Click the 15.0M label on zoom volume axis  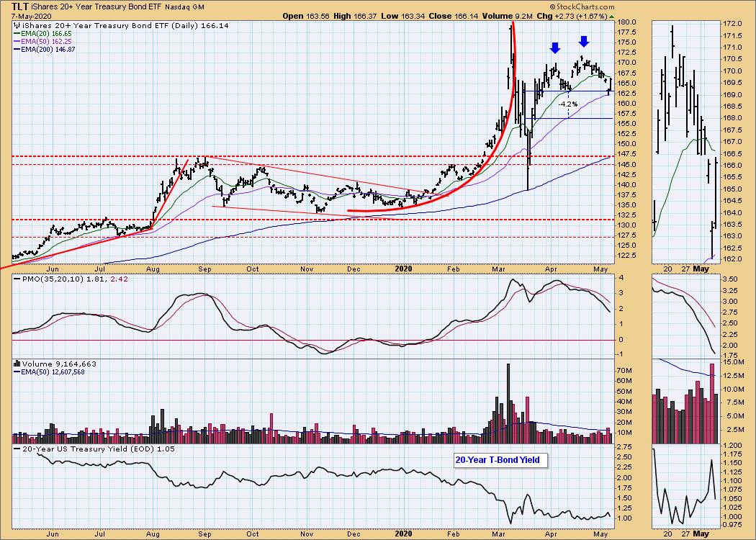pyautogui.click(x=734, y=361)
